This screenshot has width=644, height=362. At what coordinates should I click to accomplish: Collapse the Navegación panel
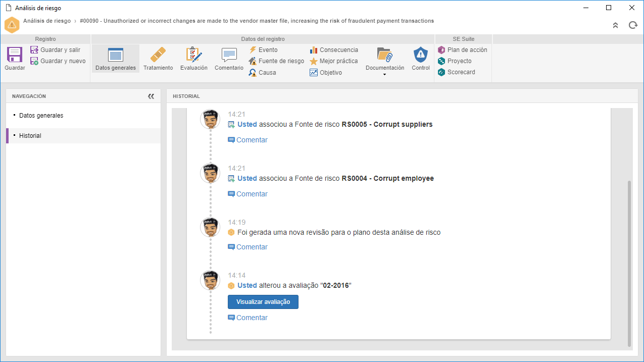151,96
